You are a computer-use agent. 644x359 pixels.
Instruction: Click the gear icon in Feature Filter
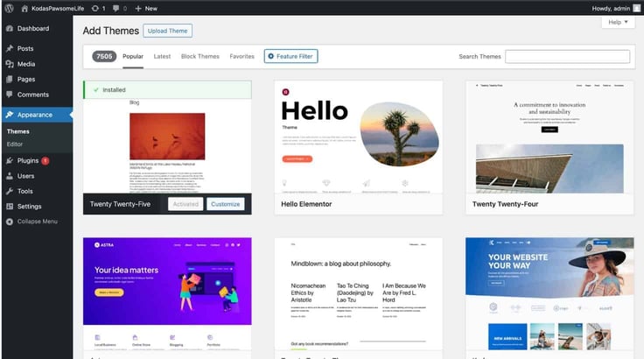coord(270,56)
